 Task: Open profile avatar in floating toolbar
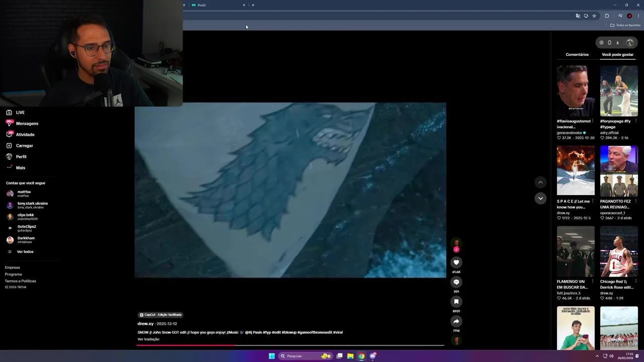click(x=630, y=43)
